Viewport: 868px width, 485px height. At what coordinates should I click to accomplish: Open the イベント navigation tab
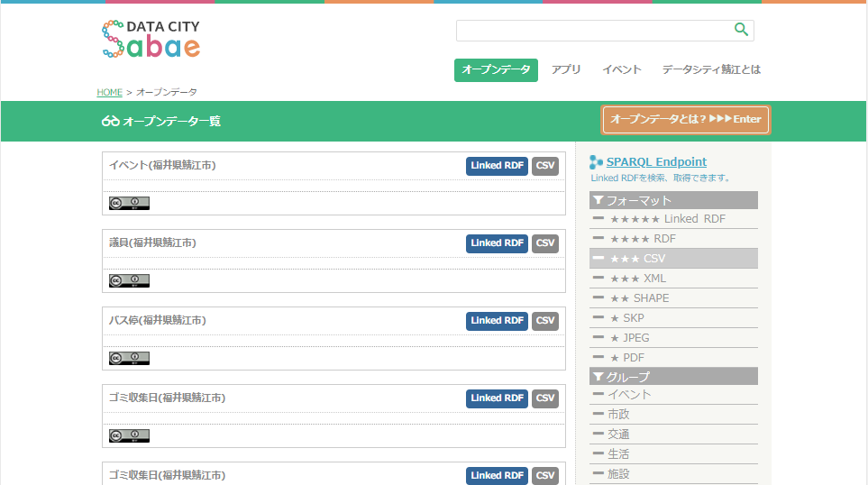pyautogui.click(x=622, y=69)
